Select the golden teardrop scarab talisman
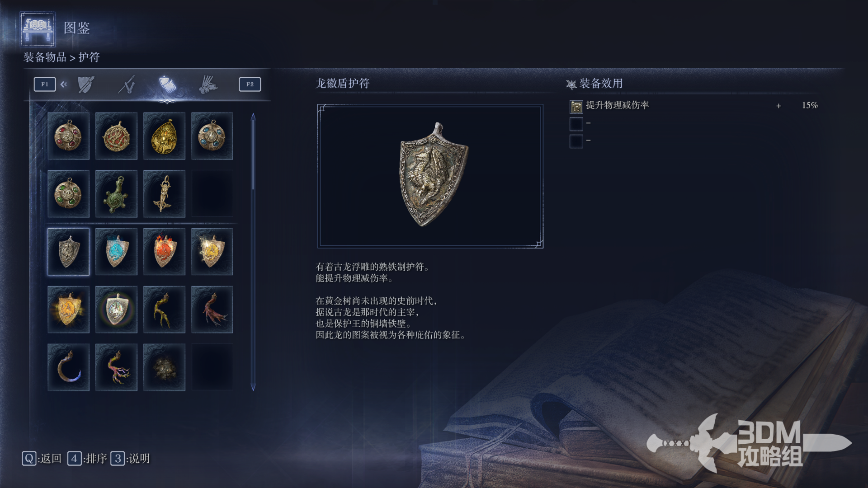The height and width of the screenshot is (488, 868). pyautogui.click(x=164, y=136)
